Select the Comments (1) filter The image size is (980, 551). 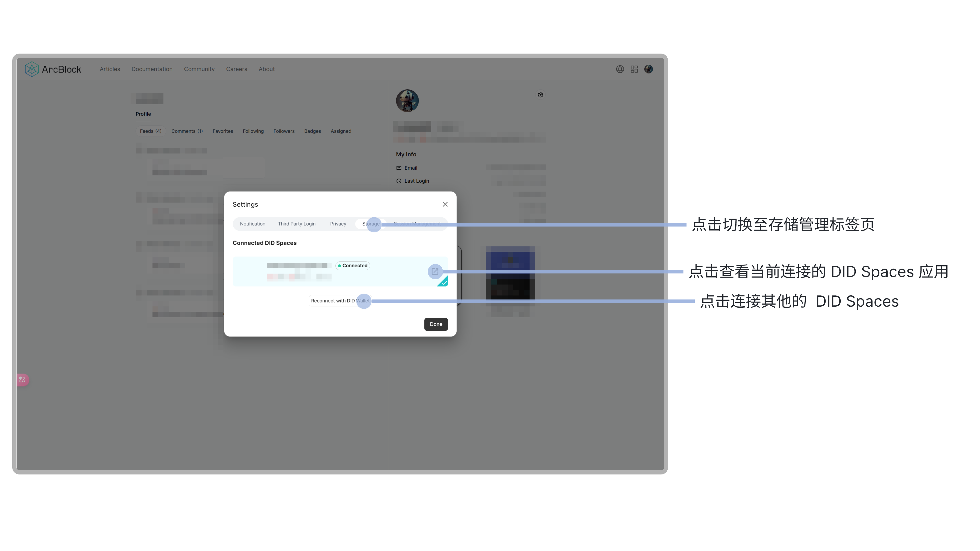[x=187, y=131]
